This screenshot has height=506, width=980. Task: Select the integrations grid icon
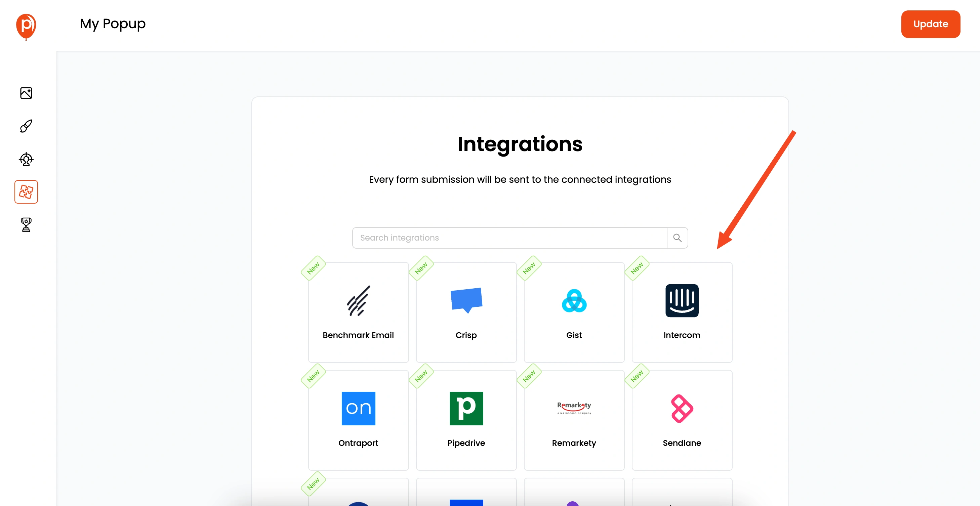point(26,192)
